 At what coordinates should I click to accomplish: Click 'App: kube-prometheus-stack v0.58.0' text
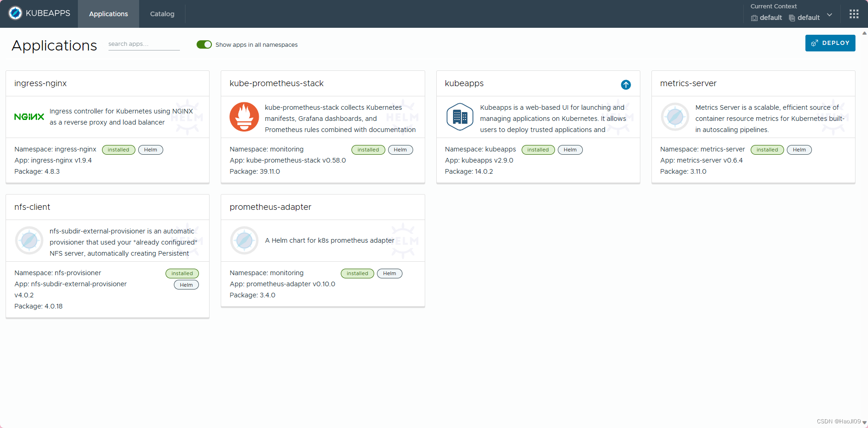tap(287, 160)
